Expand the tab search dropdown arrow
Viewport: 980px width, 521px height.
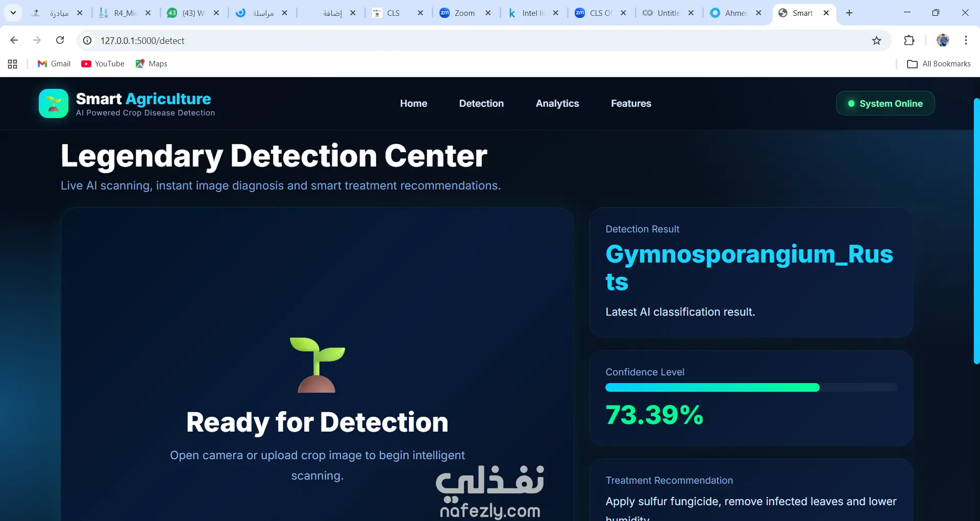pyautogui.click(x=13, y=13)
